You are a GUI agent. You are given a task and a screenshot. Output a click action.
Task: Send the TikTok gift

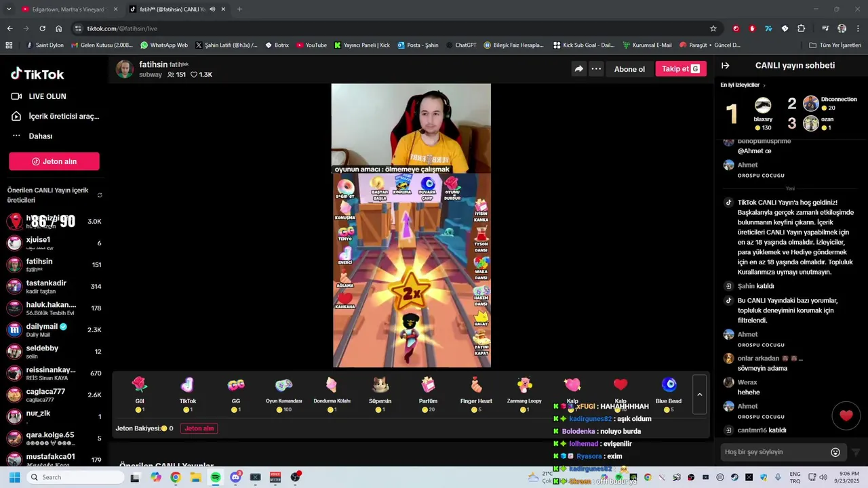(188, 394)
